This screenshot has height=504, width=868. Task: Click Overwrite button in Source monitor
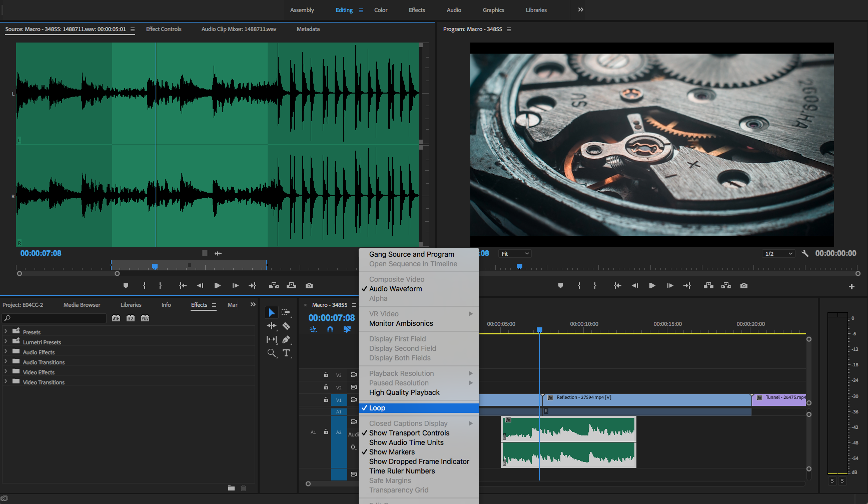tap(291, 286)
